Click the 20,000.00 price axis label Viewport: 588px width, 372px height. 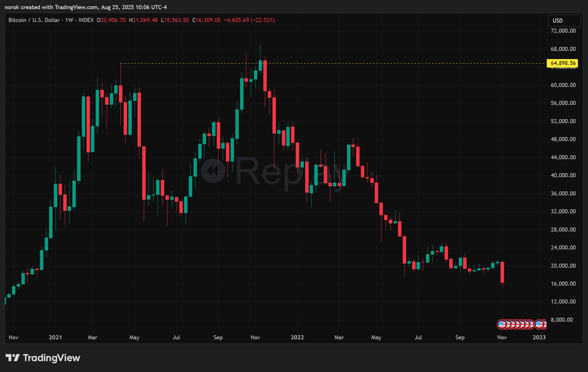(563, 266)
